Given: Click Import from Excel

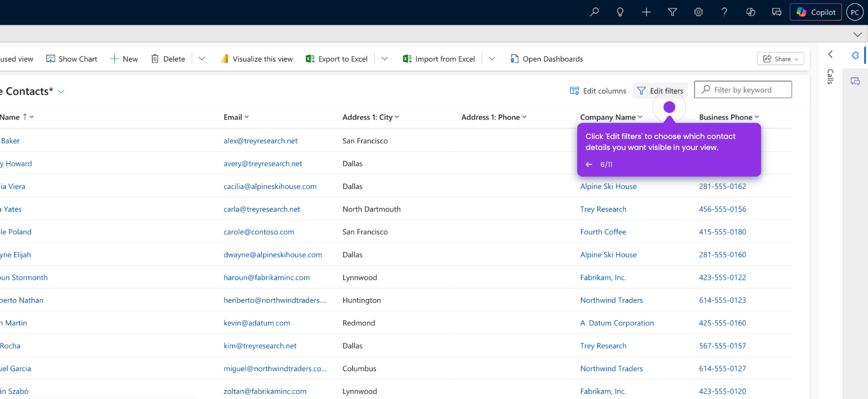Looking at the screenshot, I should coord(439,59).
